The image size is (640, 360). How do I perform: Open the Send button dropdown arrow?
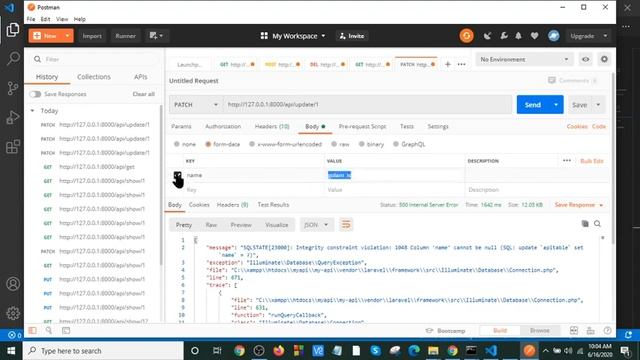(x=556, y=105)
